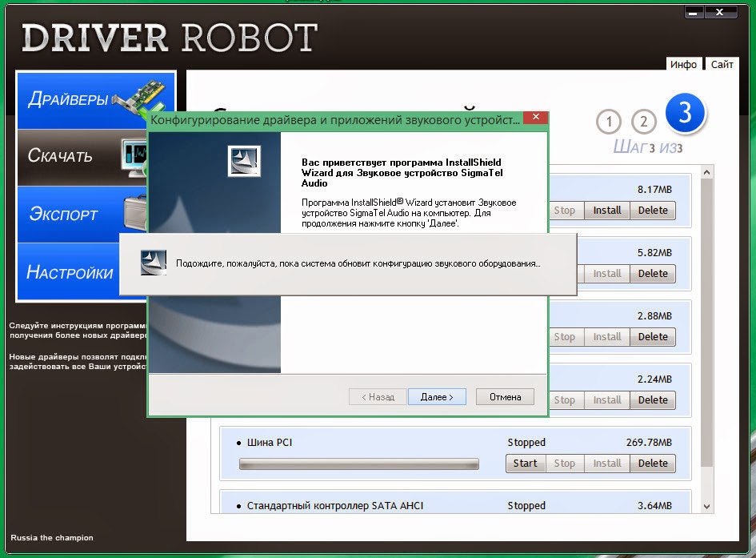Delete the 8.17MB driver download
This screenshot has height=558, width=756.
[x=653, y=211]
